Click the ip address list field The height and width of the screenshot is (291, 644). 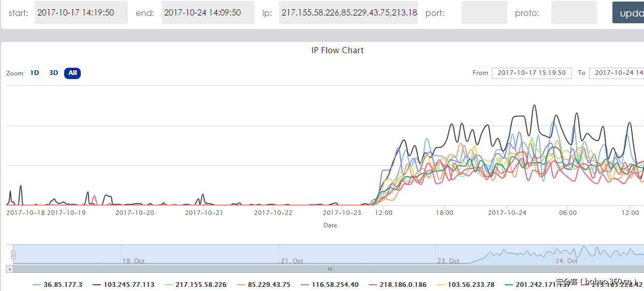click(x=348, y=12)
